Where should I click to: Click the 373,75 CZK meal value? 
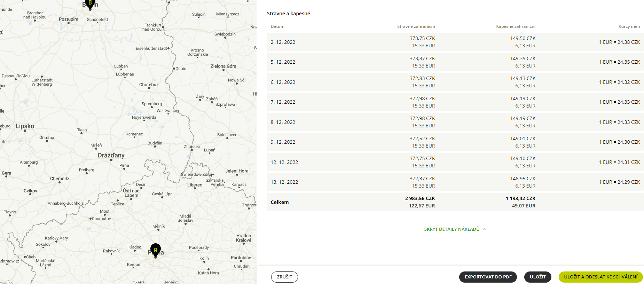[x=422, y=38]
